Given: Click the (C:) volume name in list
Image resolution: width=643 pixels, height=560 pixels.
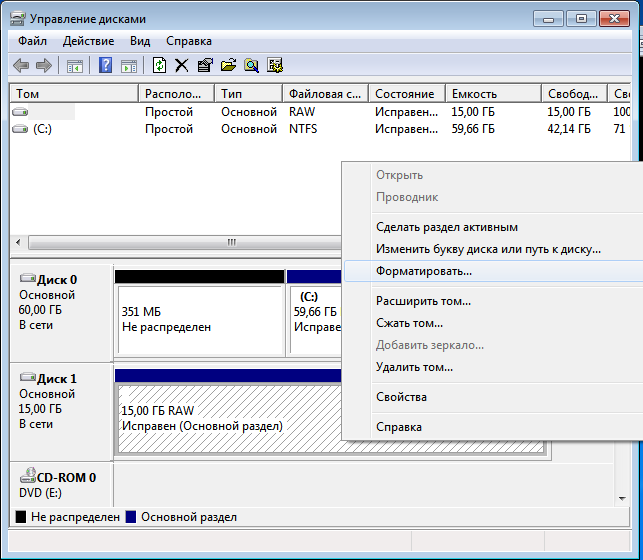Looking at the screenshot, I should (42, 129).
